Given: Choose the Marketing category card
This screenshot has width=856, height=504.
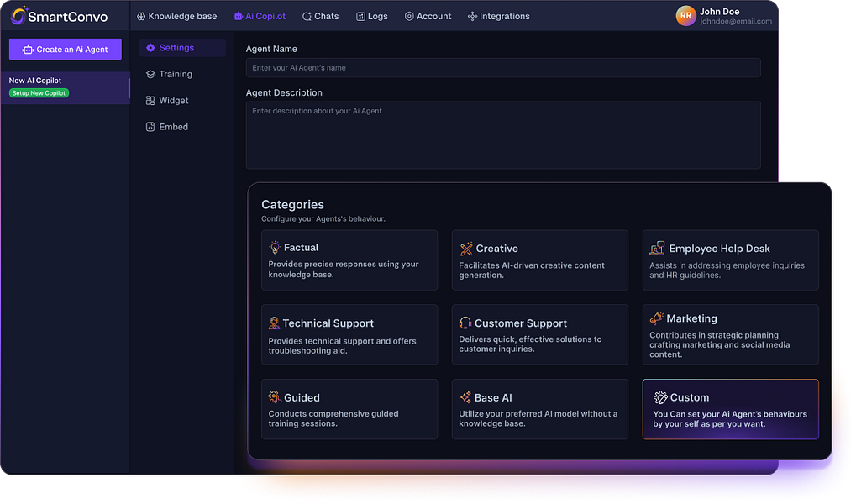Looking at the screenshot, I should pyautogui.click(x=731, y=334).
